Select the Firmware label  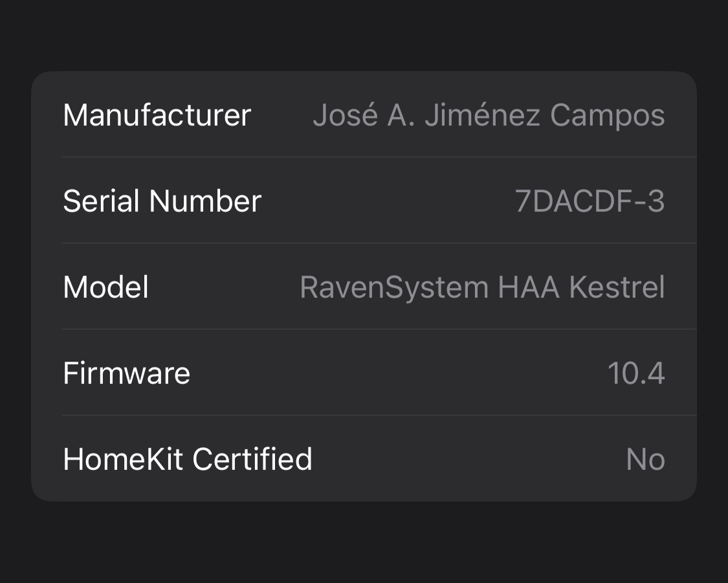pyautogui.click(x=126, y=373)
